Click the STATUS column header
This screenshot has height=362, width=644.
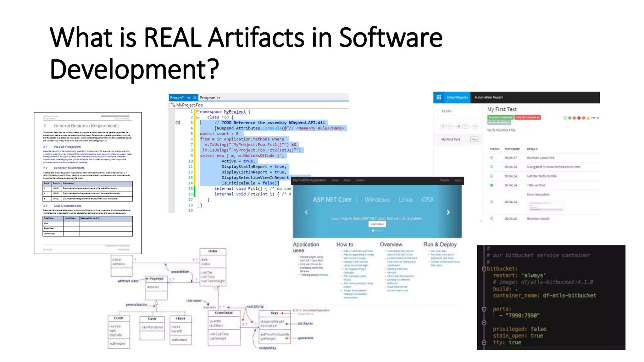coord(495,149)
